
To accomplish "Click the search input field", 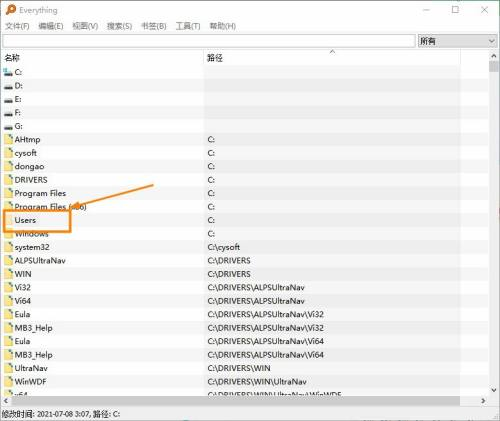I will point(209,41).
